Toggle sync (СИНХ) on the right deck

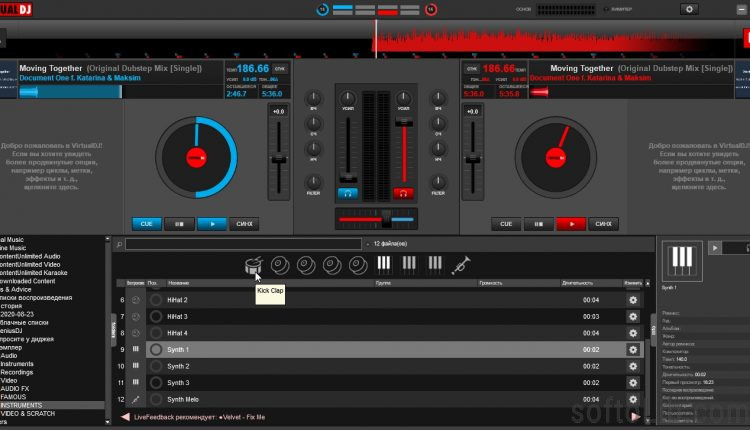604,224
